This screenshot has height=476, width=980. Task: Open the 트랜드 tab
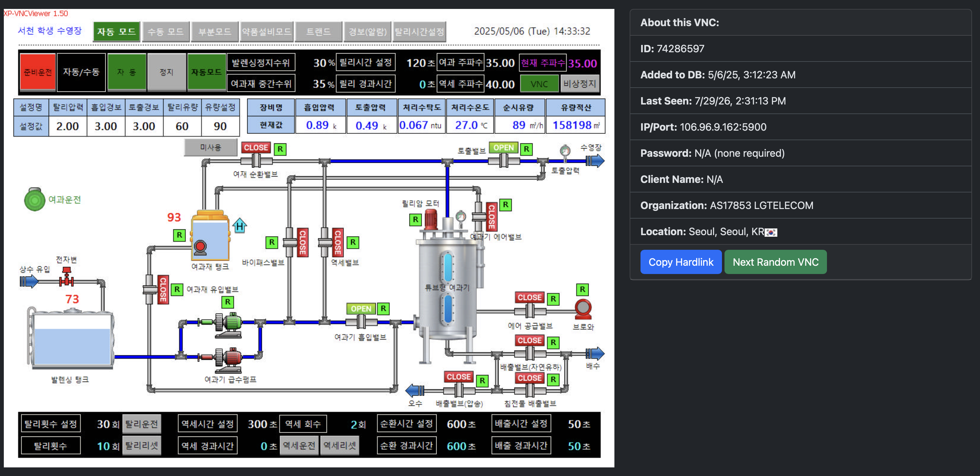click(x=318, y=32)
